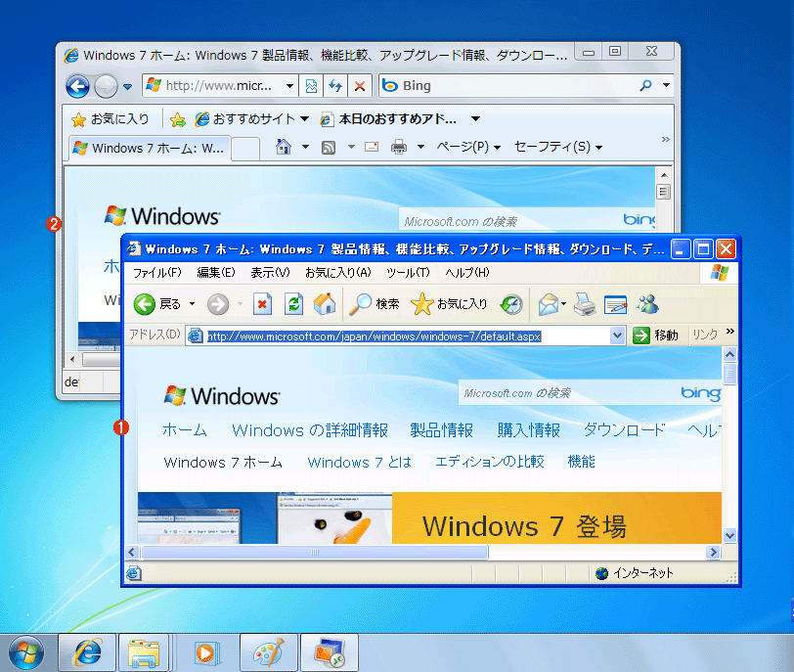Open search provider dropdown next to Bing box
Viewport: 794px width, 672px height.
coord(666,85)
